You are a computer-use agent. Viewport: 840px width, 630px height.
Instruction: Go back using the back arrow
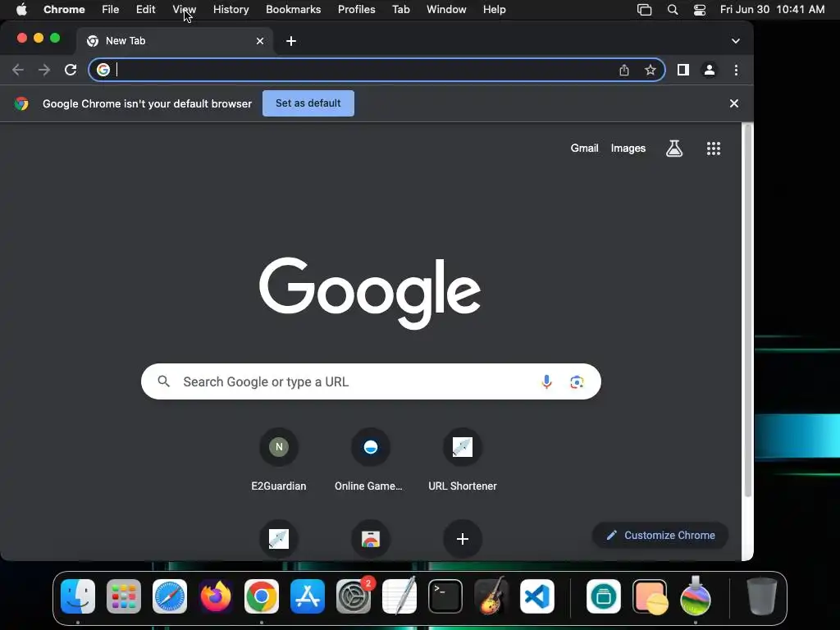point(18,71)
